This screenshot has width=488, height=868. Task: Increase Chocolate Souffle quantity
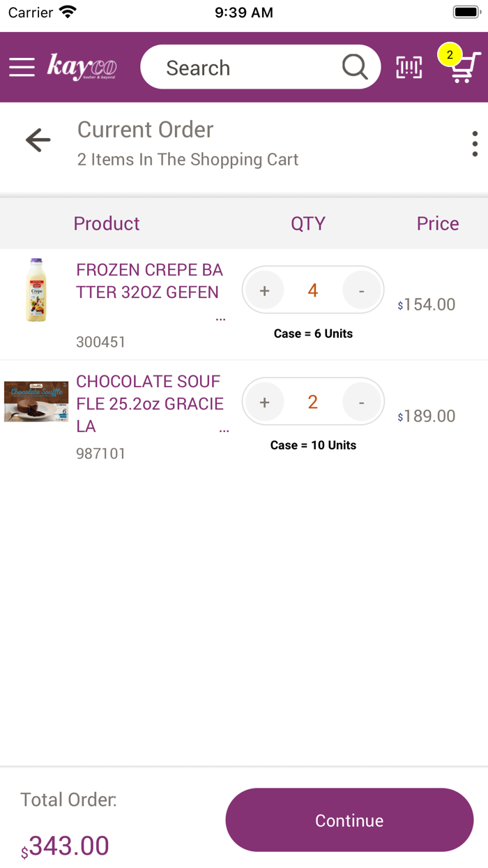click(x=264, y=402)
